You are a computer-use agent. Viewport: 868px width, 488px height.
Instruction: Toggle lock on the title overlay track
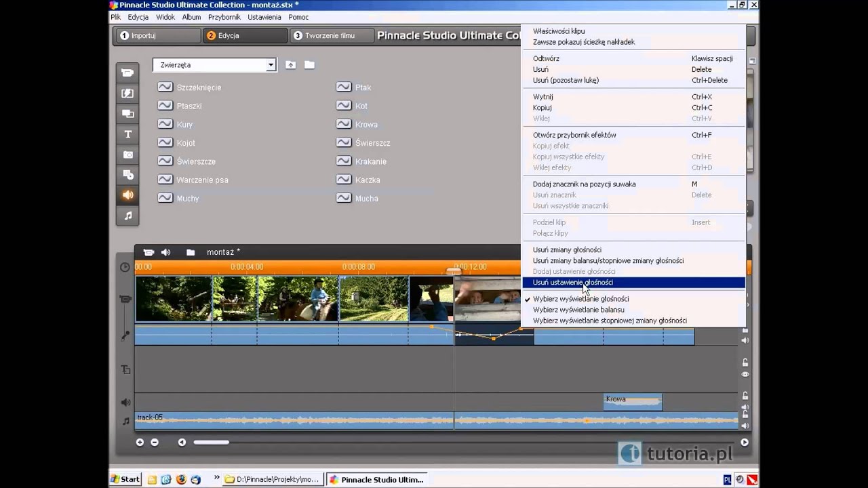click(x=745, y=363)
